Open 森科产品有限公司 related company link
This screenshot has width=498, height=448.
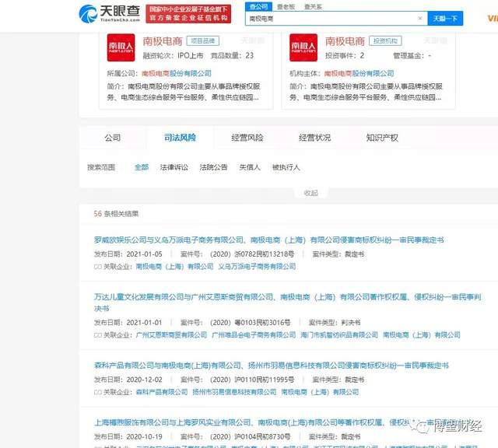click(x=162, y=392)
